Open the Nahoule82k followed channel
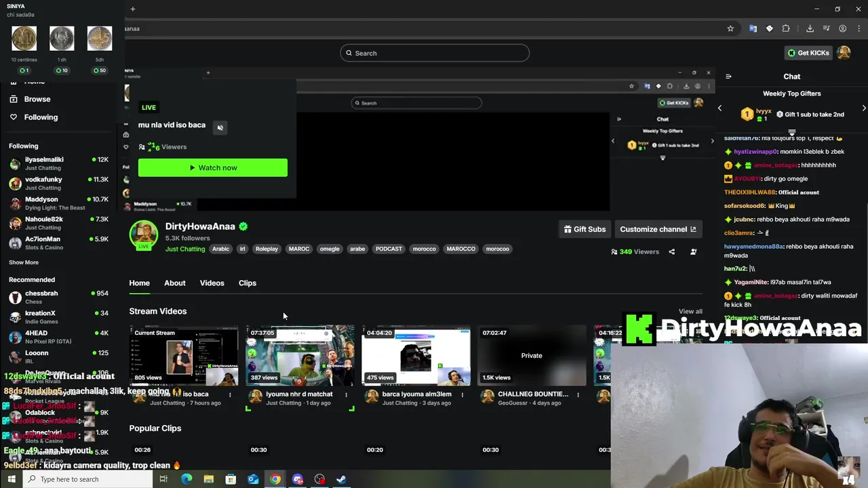868x488 pixels. pos(58,223)
